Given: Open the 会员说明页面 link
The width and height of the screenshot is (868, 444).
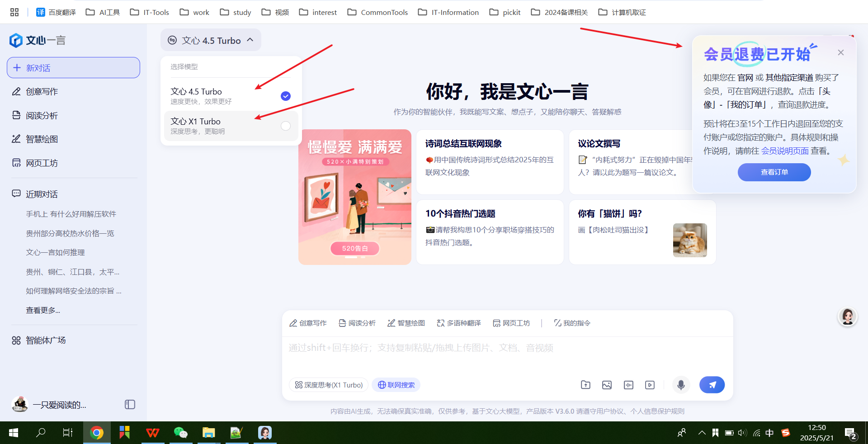Looking at the screenshot, I should click(x=785, y=151).
